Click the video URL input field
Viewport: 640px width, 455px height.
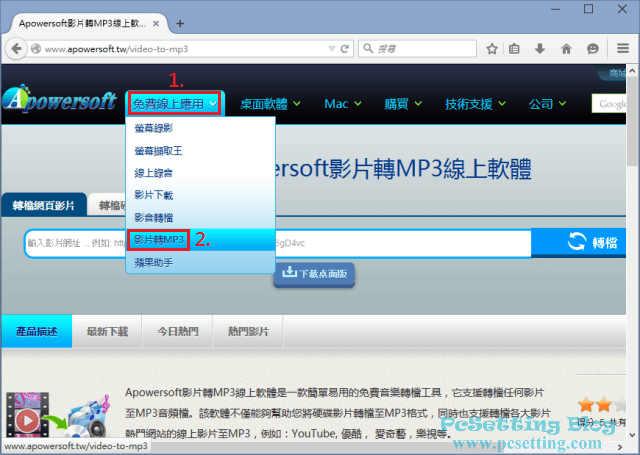278,243
